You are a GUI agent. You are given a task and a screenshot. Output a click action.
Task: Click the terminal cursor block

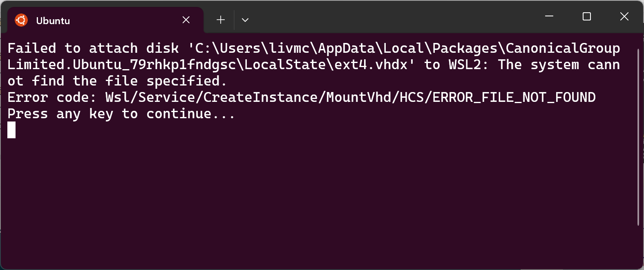pyautogui.click(x=12, y=130)
